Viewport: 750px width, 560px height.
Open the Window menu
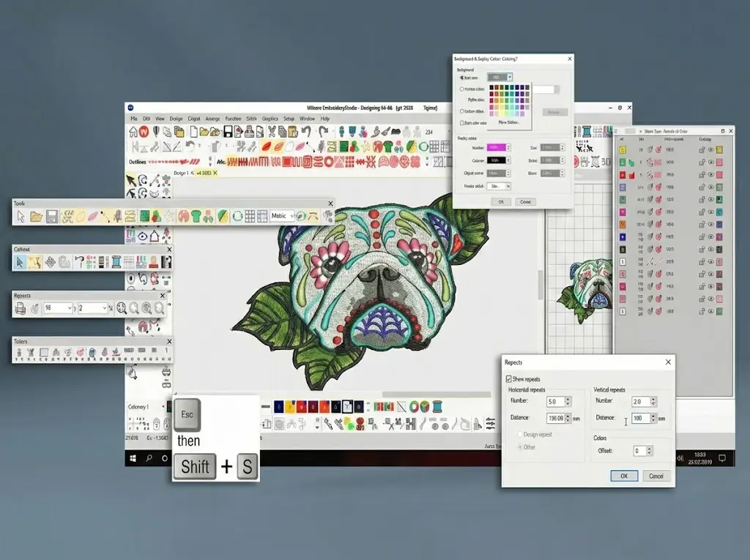(x=307, y=119)
